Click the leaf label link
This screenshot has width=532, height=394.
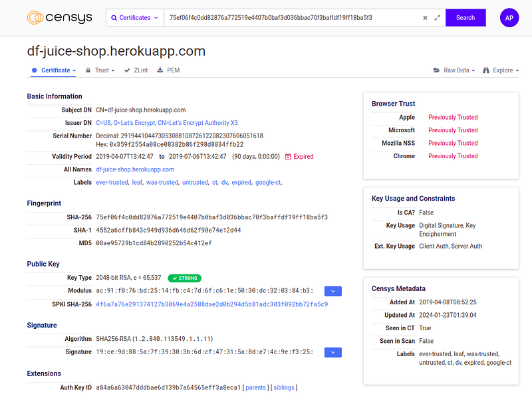pyautogui.click(x=137, y=183)
